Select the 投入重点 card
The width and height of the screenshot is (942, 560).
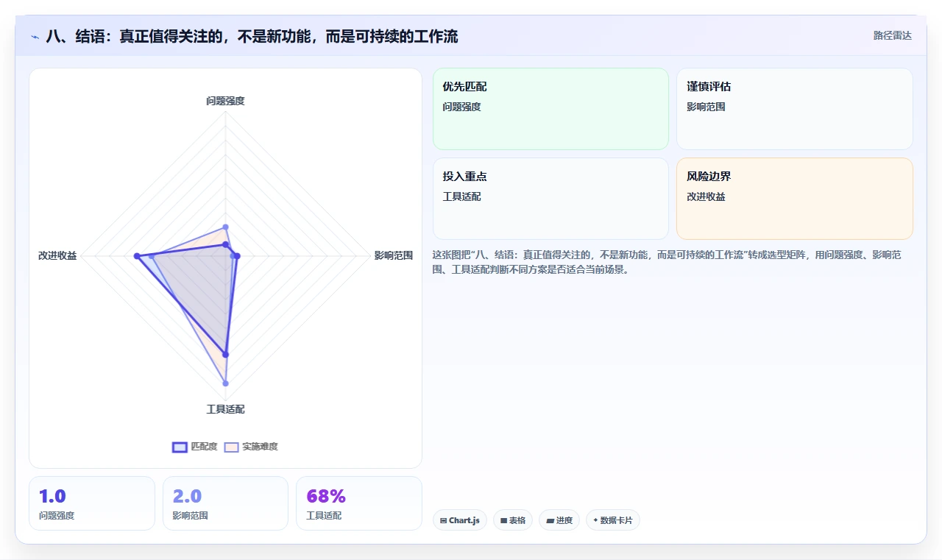[550, 199]
